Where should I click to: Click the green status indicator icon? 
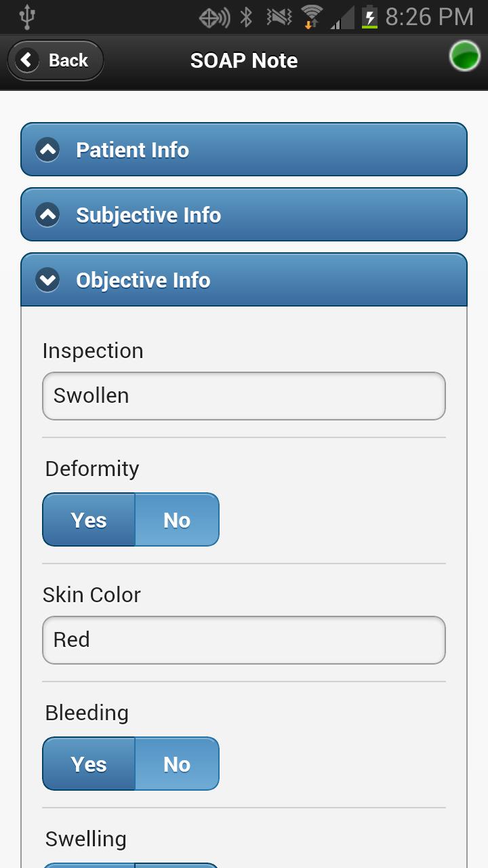coord(464,57)
